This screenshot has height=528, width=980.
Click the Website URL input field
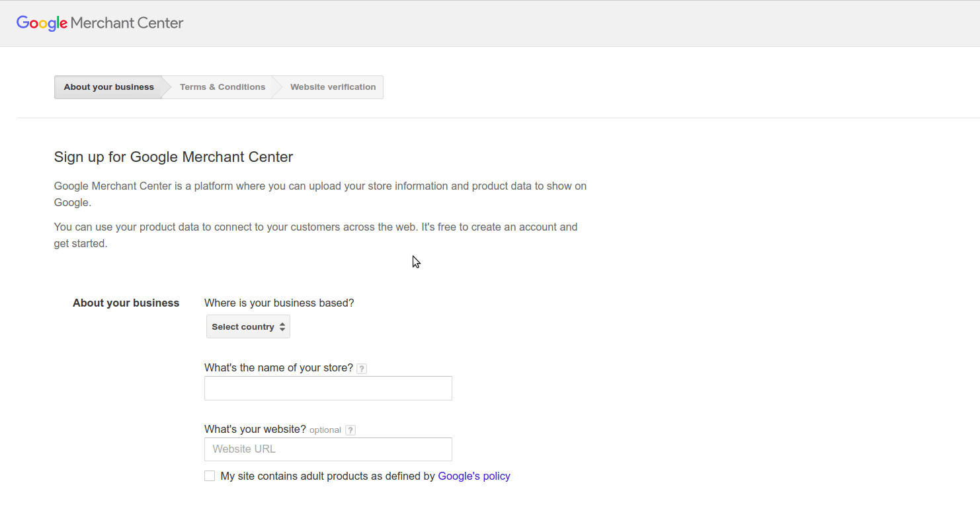(x=328, y=449)
